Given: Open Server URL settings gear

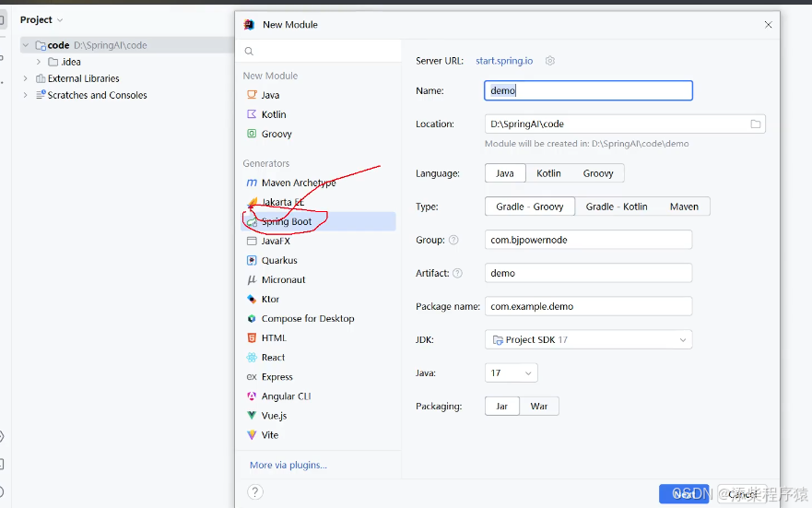Looking at the screenshot, I should click(x=550, y=61).
